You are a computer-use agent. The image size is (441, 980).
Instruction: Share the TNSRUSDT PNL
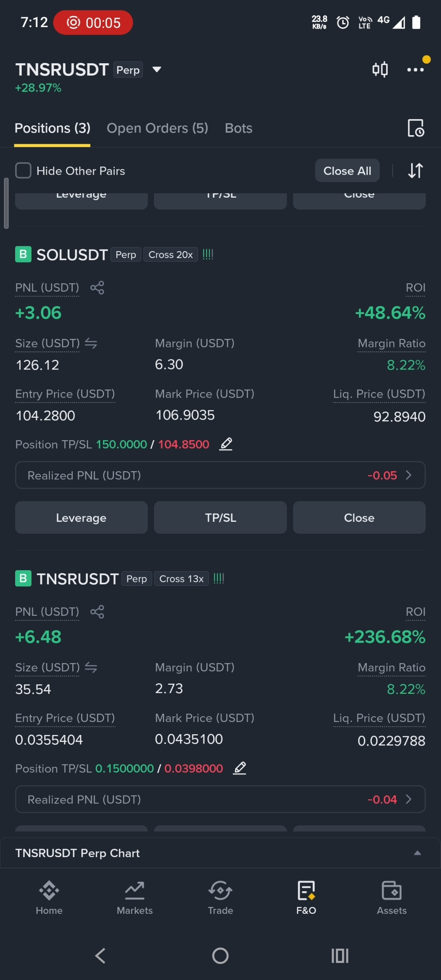[x=97, y=612]
